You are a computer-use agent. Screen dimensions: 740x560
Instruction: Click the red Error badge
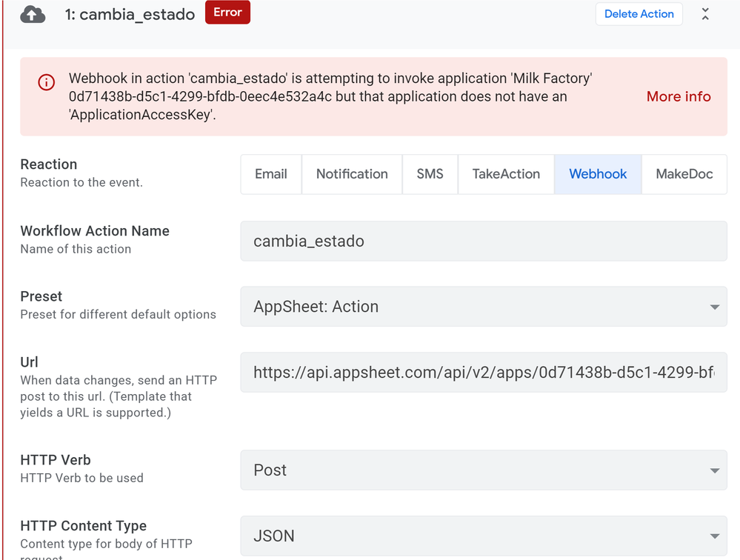[227, 13]
